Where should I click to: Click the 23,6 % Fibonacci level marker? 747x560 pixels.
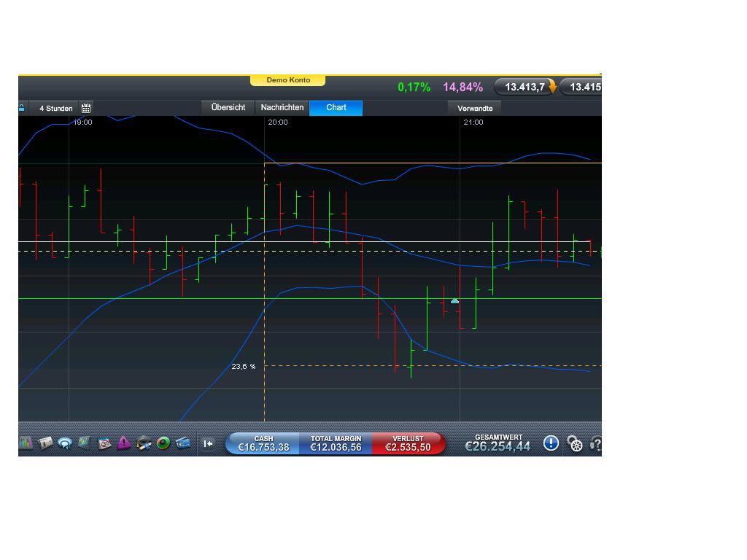244,366
